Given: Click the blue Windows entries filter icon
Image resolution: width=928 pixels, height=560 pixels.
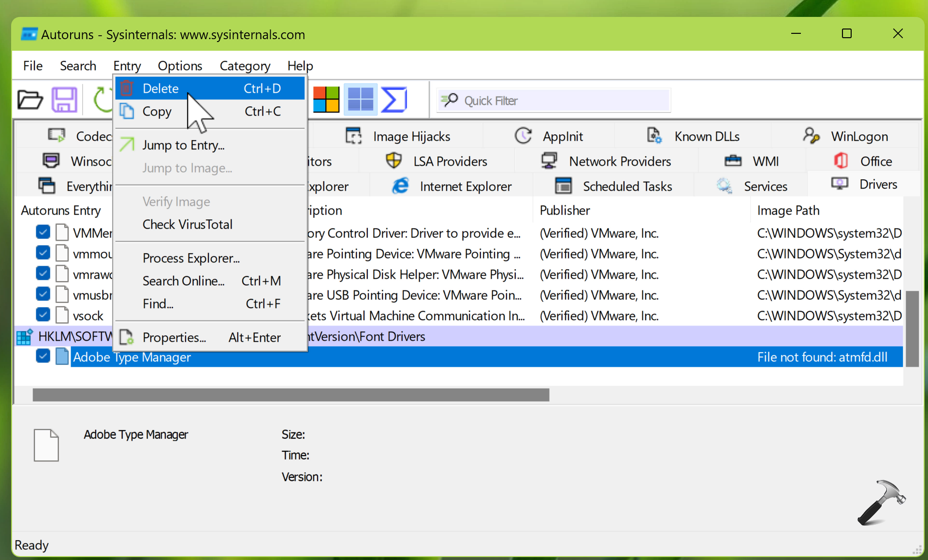Looking at the screenshot, I should 361,100.
